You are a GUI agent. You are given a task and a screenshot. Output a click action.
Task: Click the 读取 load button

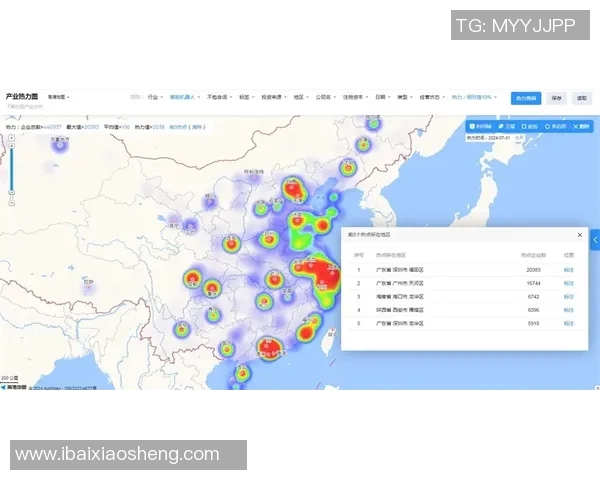pos(582,98)
